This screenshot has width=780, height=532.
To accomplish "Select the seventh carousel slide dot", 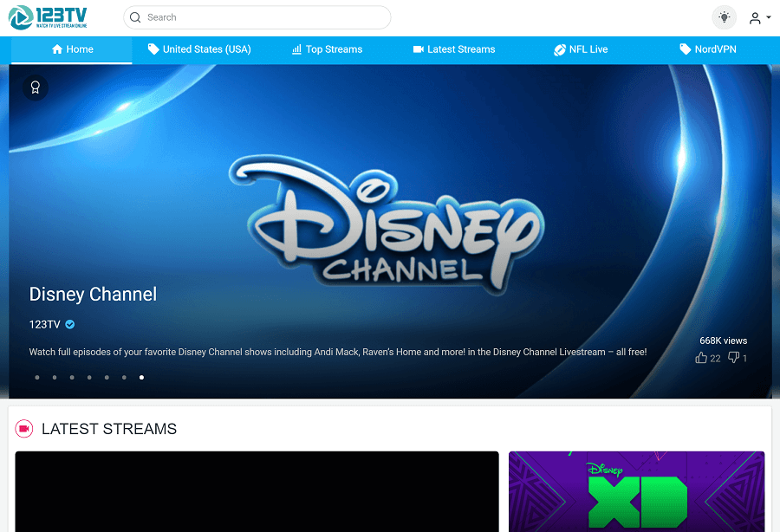I will coord(142,378).
